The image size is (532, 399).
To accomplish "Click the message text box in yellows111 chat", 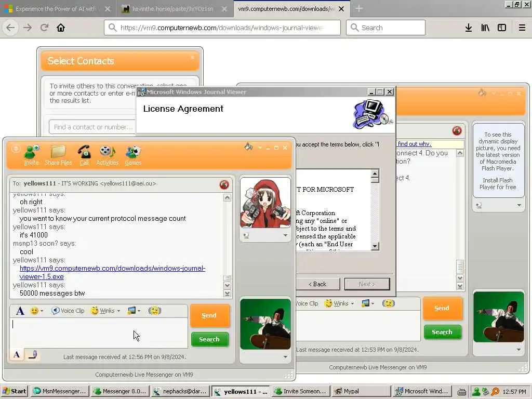I will pyautogui.click(x=99, y=333).
